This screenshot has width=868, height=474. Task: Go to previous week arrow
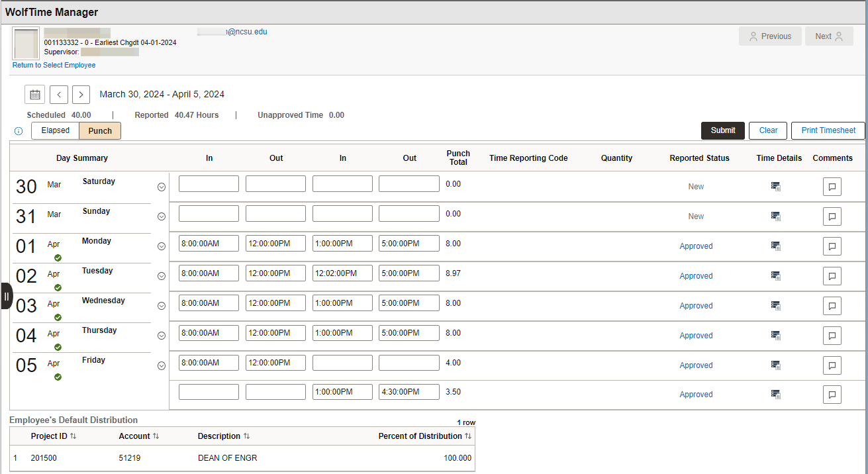coord(60,95)
